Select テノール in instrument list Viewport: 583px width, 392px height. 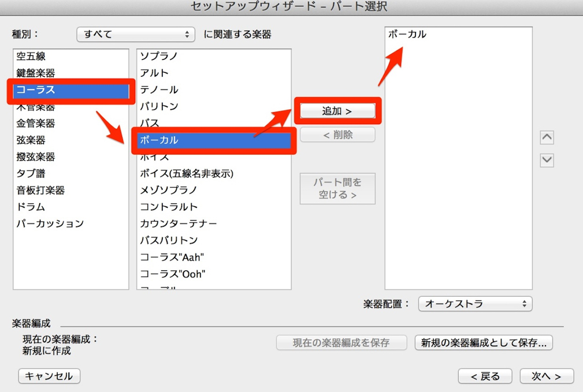click(214, 90)
